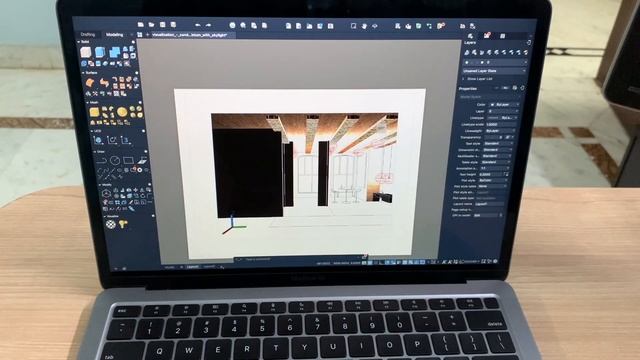Open the Plot style property dropdown

[x=493, y=180]
